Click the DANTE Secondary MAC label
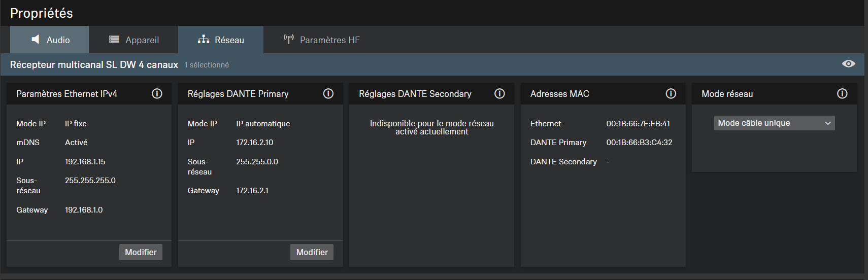The height and width of the screenshot is (280, 868). click(563, 162)
